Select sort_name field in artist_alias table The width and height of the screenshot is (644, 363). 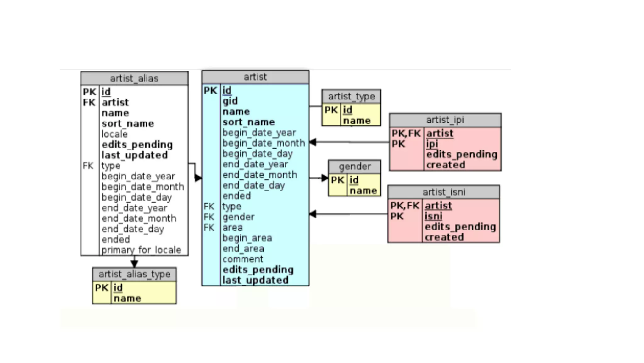(x=128, y=124)
